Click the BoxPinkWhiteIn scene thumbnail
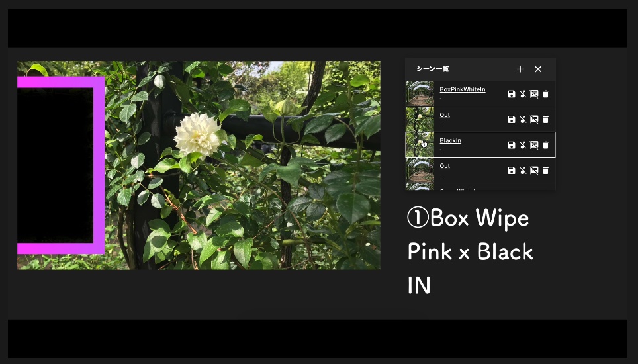 click(420, 94)
